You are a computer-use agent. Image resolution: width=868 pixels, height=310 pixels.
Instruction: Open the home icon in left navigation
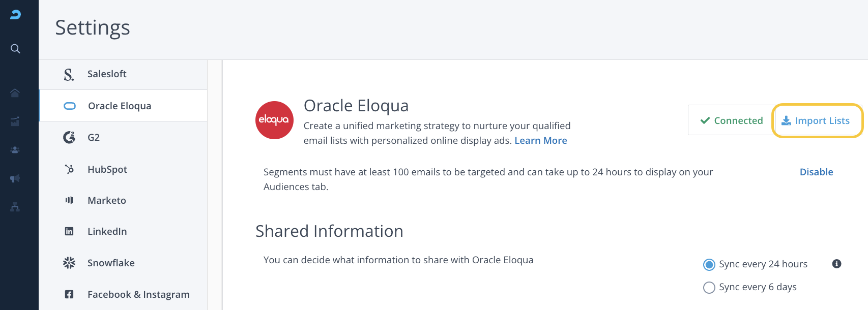tap(15, 92)
